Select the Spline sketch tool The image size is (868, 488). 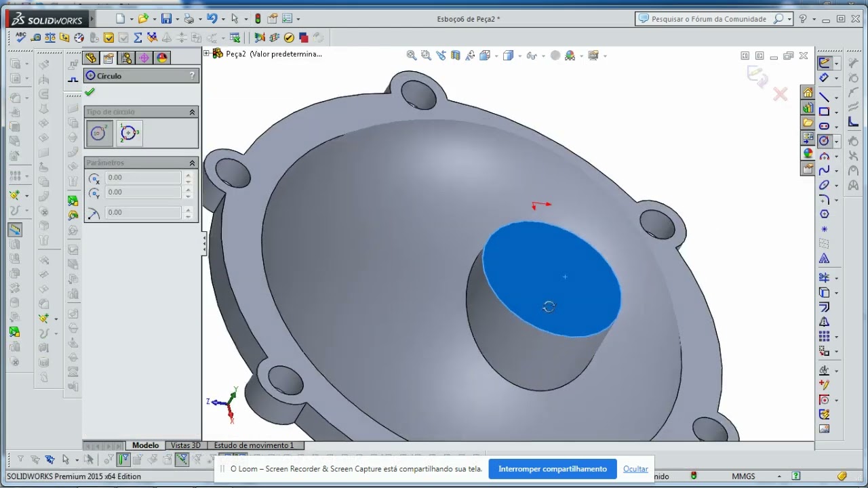click(824, 170)
